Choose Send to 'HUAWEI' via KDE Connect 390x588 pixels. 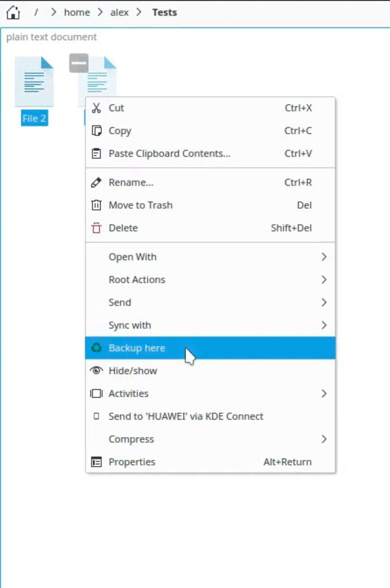pyautogui.click(x=186, y=416)
